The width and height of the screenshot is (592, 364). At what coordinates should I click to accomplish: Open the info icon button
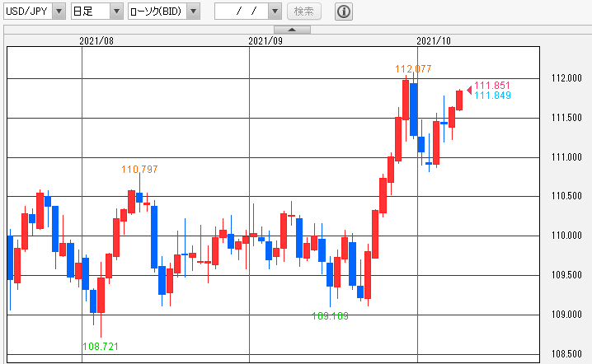coord(344,12)
